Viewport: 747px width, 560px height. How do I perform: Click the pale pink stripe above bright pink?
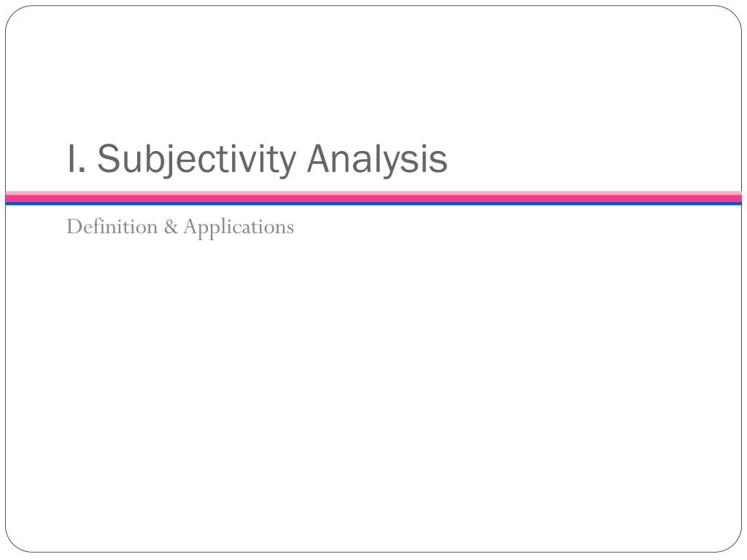coord(373,192)
